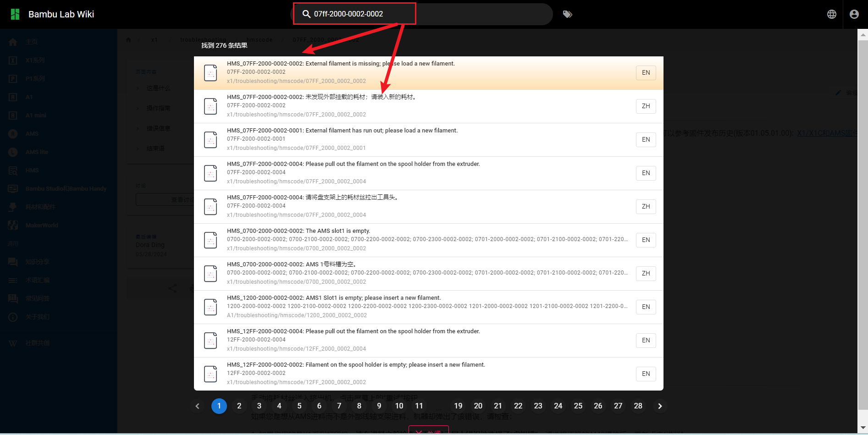This screenshot has height=435, width=868.
Task: Open HMS_07FF-2000-0002-0004 English result
Action: 429,173
